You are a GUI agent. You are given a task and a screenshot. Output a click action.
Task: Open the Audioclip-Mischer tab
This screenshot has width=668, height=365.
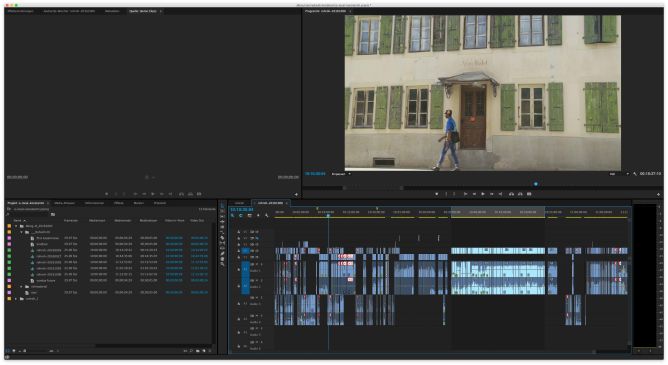[x=69, y=11]
